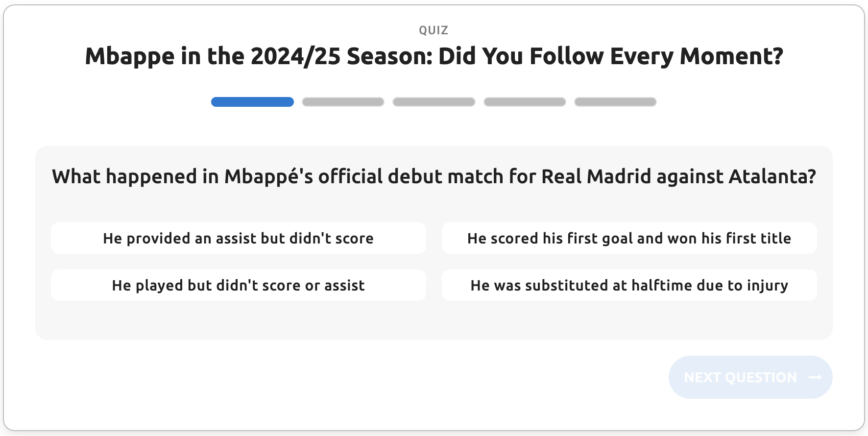This screenshot has height=436, width=868.
Task: Select the fourth progress bar segment
Action: 525,102
